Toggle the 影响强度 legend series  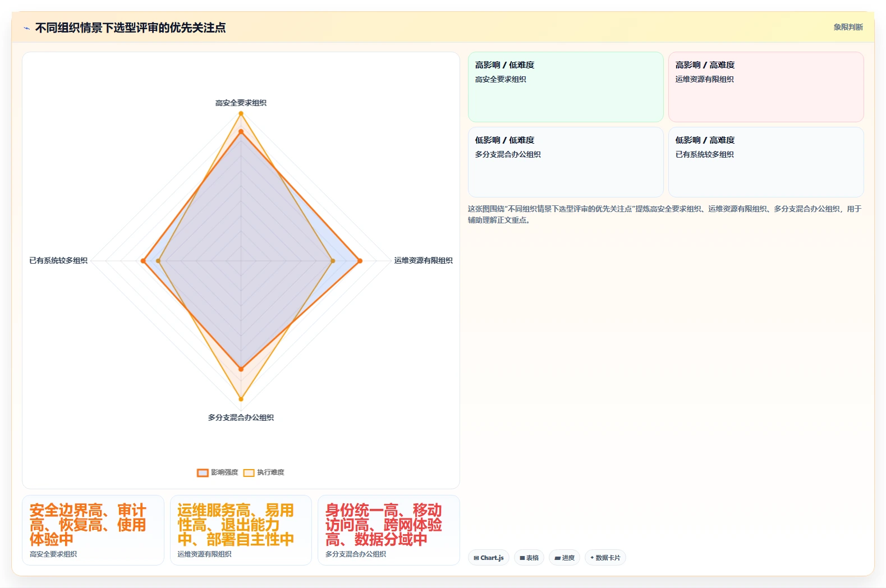pyautogui.click(x=218, y=472)
